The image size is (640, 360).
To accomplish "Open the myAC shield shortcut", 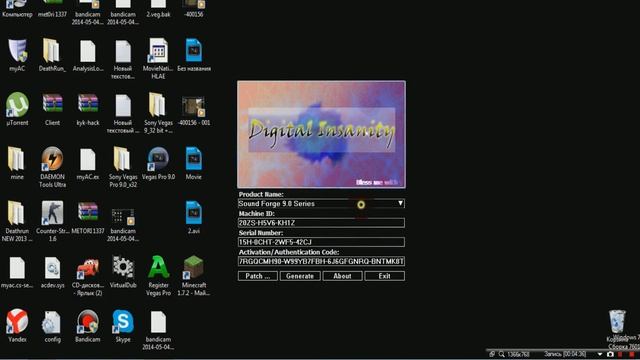I will [17, 51].
